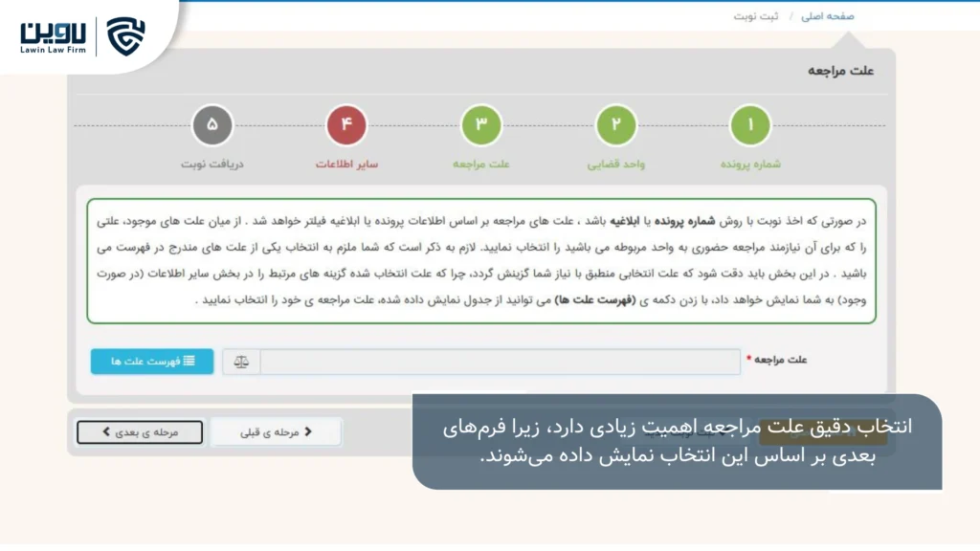Image resolution: width=980 pixels, height=551 pixels.
Task: Go back with مرحله ی قبلی button
Action: click(276, 431)
